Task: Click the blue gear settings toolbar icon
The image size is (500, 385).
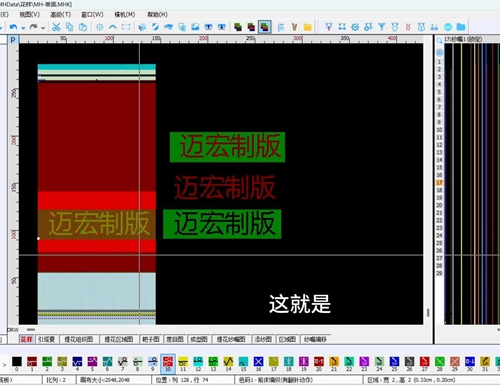Action: point(142,27)
